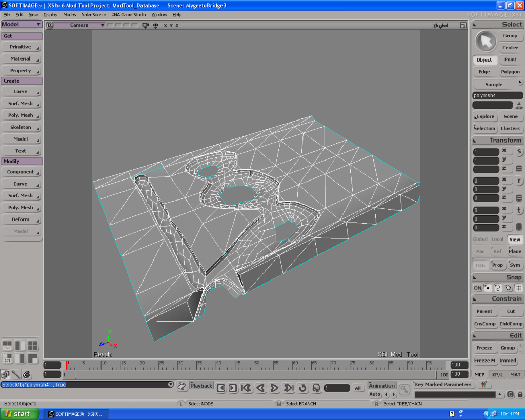The image size is (525, 420).
Task: Jump to last frame
Action: [x=288, y=388]
